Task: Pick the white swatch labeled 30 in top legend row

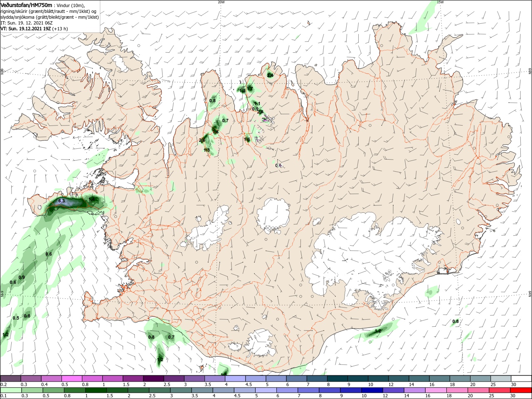Action: (521, 379)
